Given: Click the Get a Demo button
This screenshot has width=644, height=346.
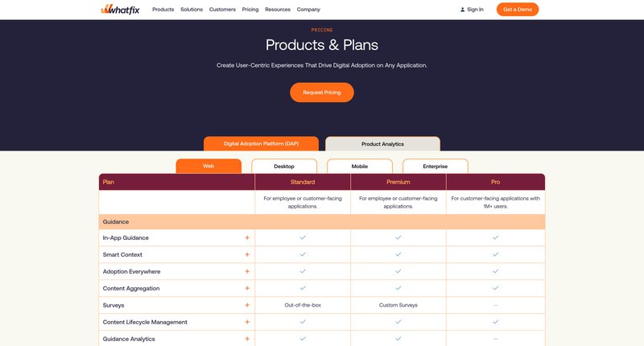Looking at the screenshot, I should tap(518, 10).
